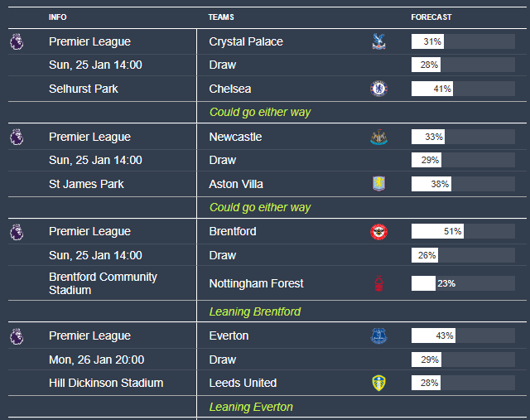Click the Hill Dickinson Stadium venue
The height and width of the screenshot is (420, 530).
[106, 383]
